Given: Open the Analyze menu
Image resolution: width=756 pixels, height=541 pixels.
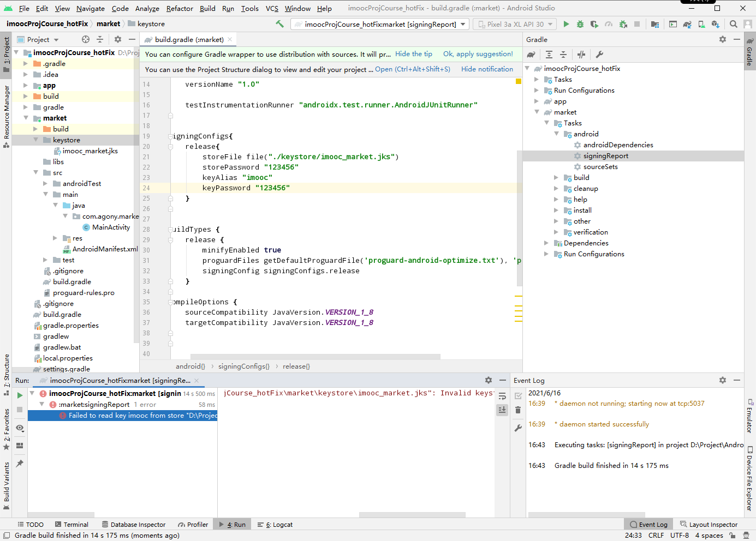Looking at the screenshot, I should (147, 8).
